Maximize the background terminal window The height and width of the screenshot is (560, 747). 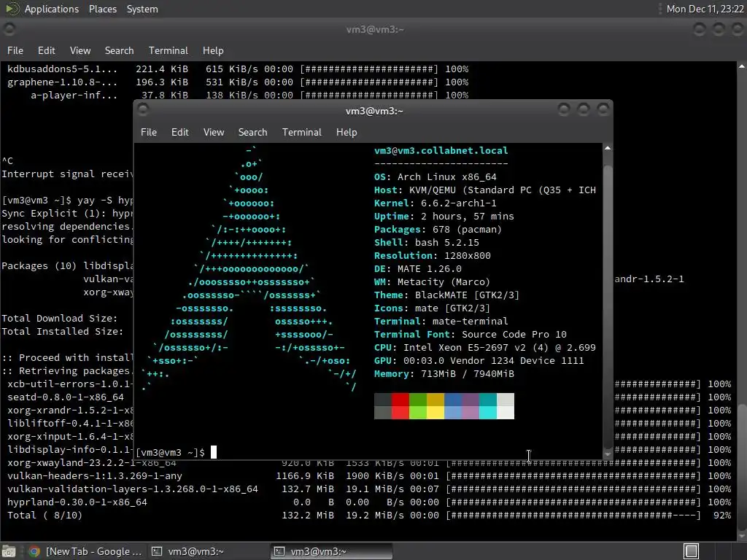pyautogui.click(x=719, y=29)
